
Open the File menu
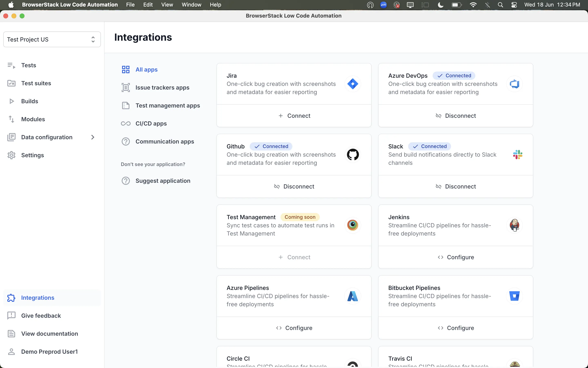130,5
